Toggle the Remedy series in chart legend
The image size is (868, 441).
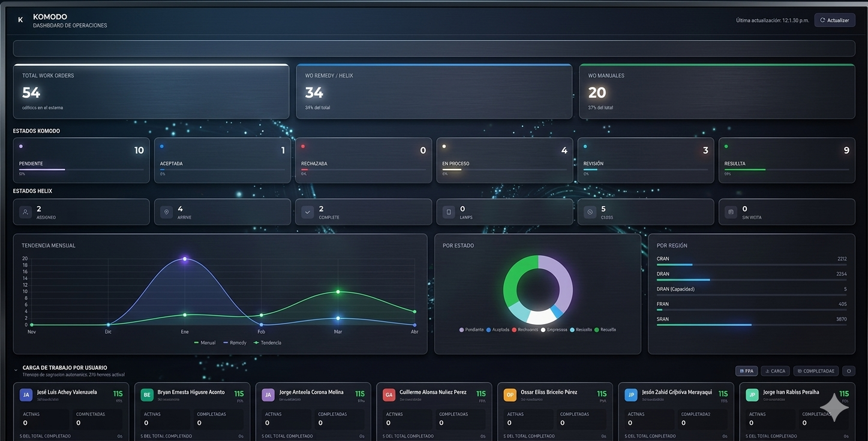coord(234,343)
